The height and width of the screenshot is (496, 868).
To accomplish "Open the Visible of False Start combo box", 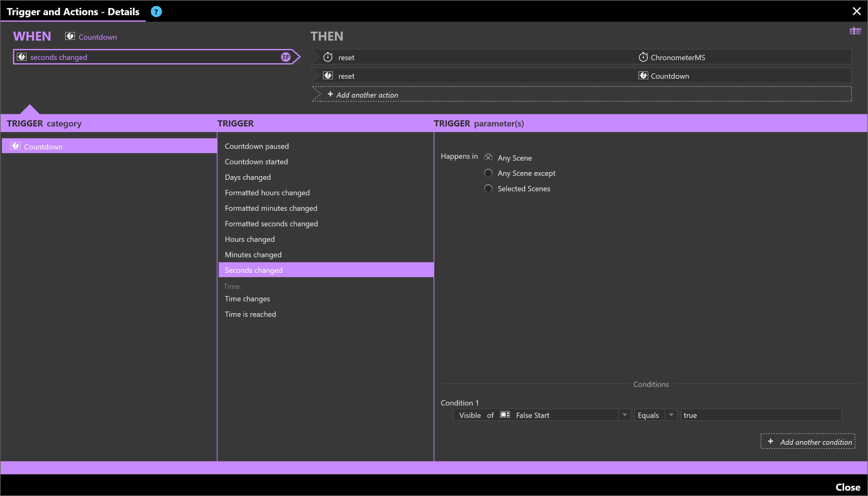I will click(x=542, y=415).
